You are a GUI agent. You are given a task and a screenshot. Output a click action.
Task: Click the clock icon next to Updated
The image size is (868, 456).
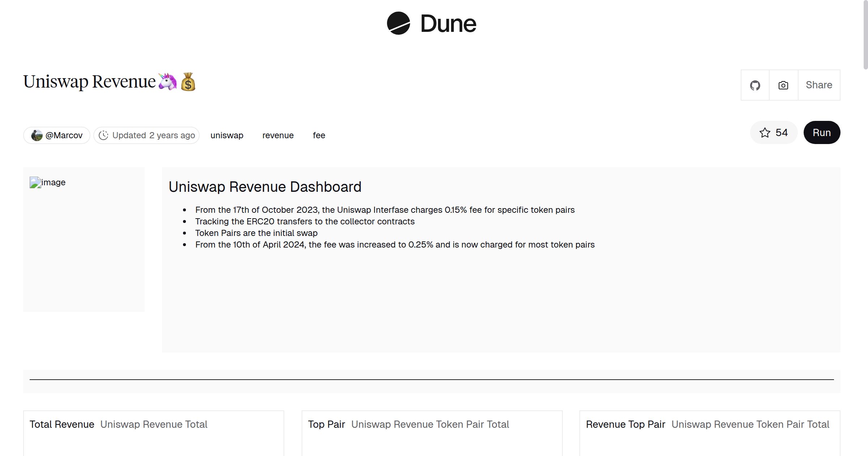[x=103, y=135]
